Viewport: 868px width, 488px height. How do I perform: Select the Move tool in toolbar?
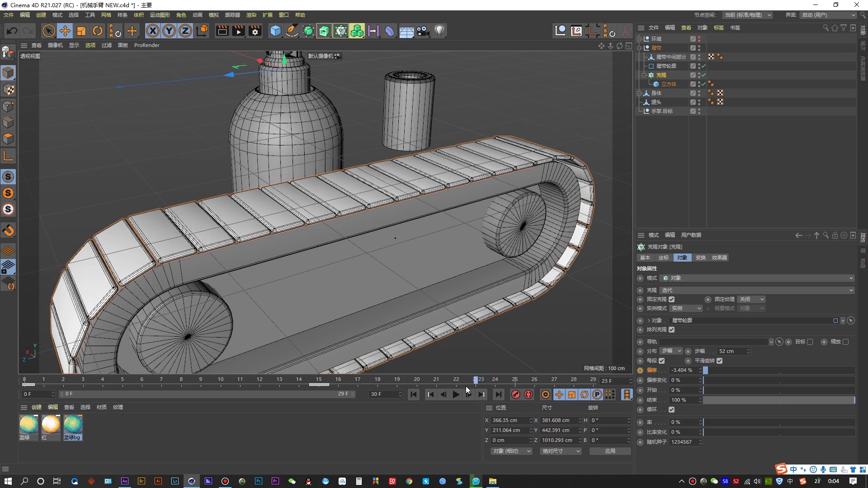[65, 31]
